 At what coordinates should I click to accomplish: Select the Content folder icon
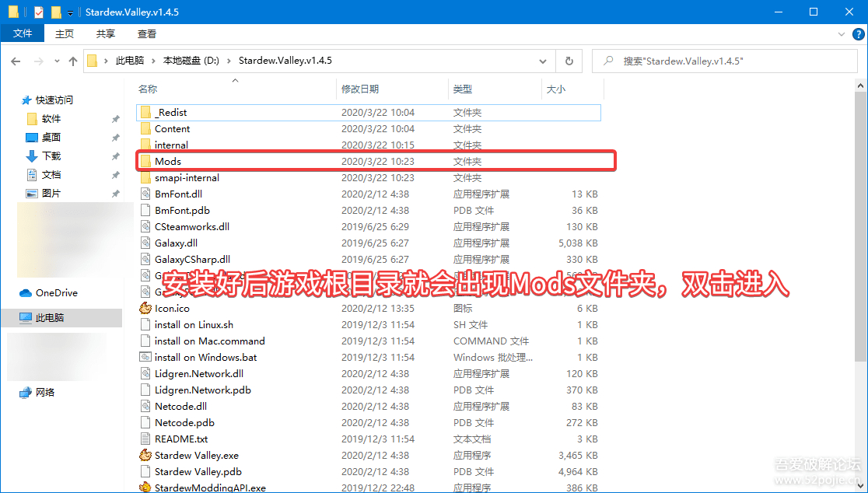(x=145, y=128)
